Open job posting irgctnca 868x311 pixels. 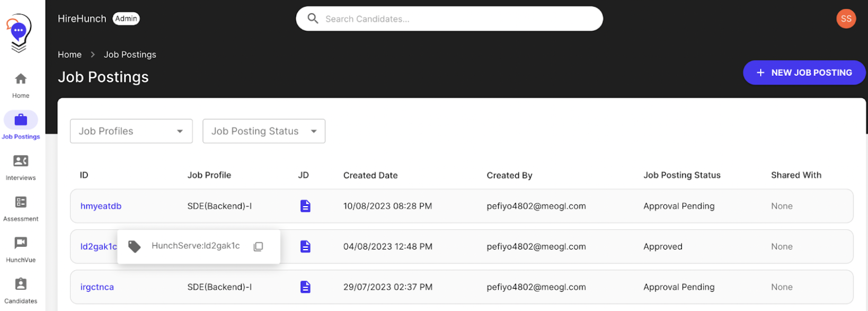(97, 287)
